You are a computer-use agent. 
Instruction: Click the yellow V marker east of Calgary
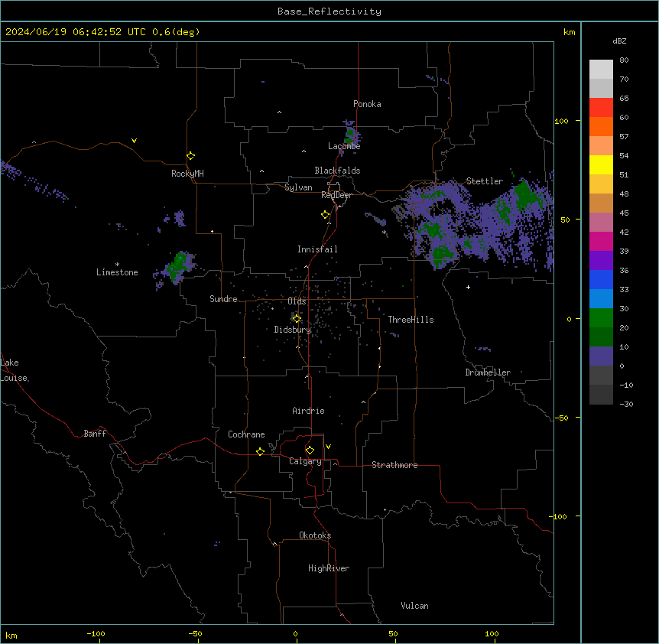328,447
